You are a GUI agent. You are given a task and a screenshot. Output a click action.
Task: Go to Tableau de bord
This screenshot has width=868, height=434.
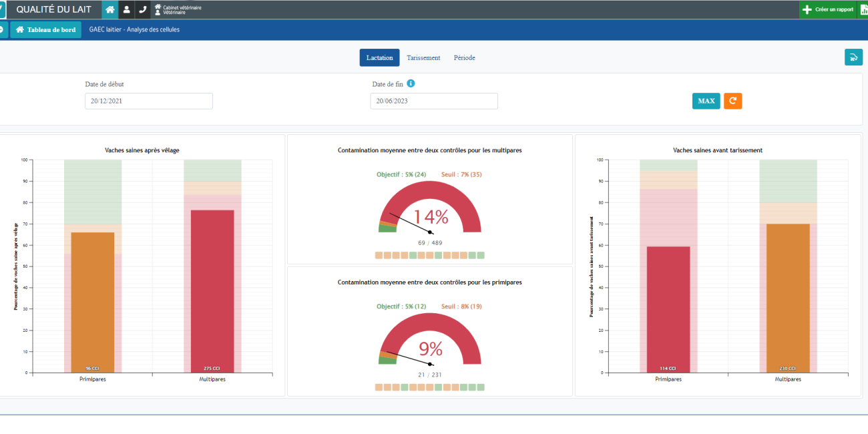coord(45,29)
